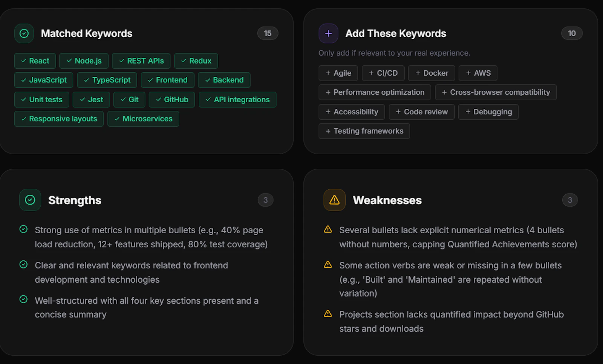Add the Docker keyword

pyautogui.click(x=432, y=73)
